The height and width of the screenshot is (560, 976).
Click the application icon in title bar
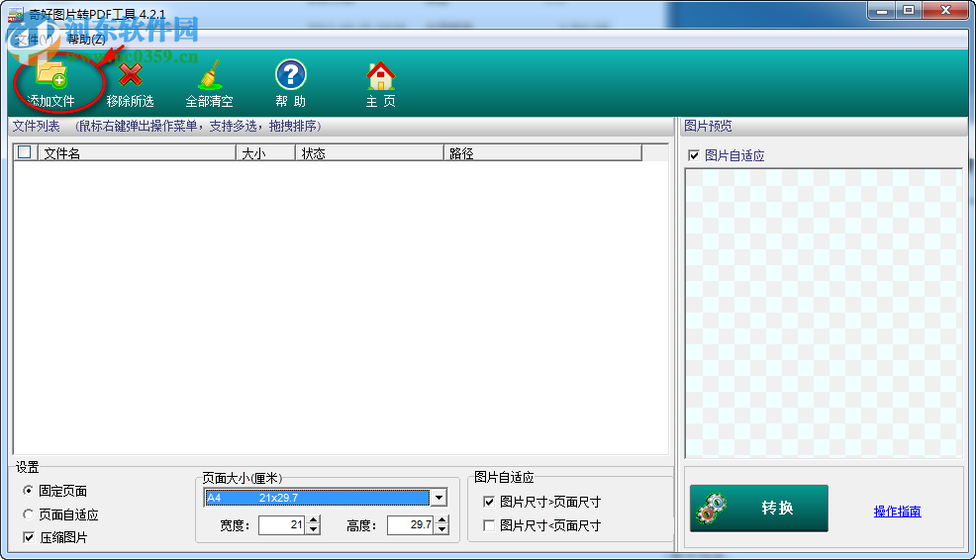[16, 14]
